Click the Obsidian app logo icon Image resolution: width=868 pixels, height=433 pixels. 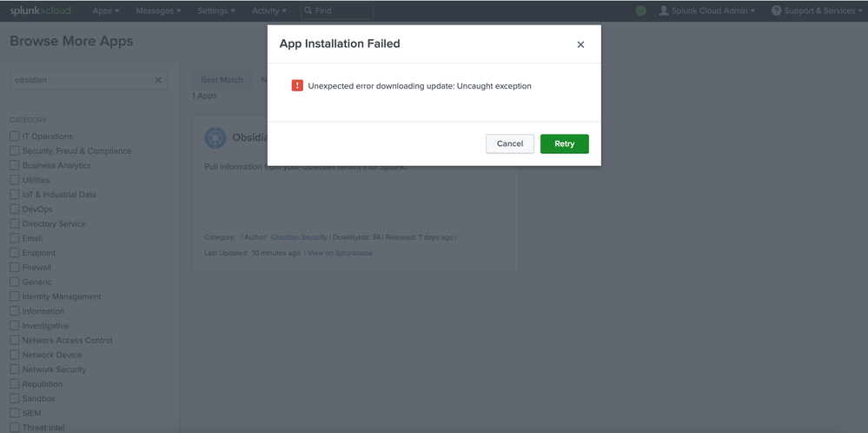pos(215,137)
